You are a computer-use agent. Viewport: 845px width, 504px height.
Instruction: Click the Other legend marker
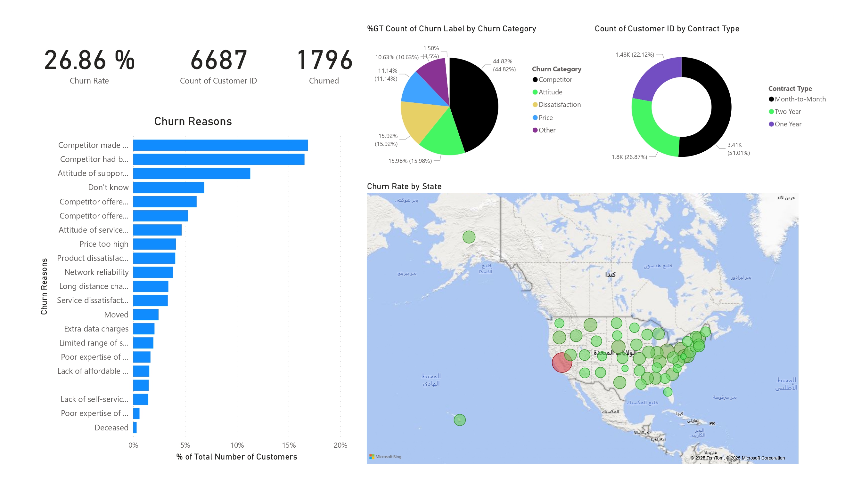pos(535,130)
